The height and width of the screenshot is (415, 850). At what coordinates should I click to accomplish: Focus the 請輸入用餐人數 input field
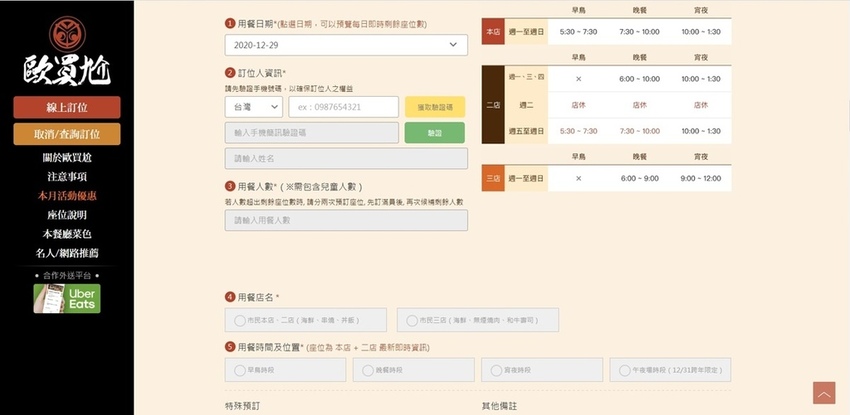point(346,220)
